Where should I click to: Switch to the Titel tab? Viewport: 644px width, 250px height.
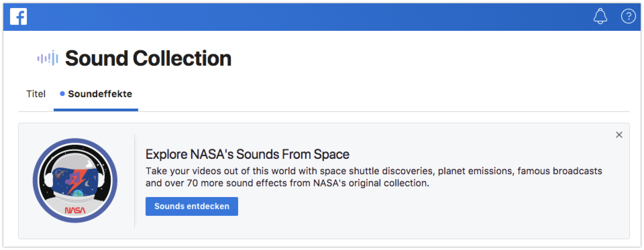(x=36, y=94)
